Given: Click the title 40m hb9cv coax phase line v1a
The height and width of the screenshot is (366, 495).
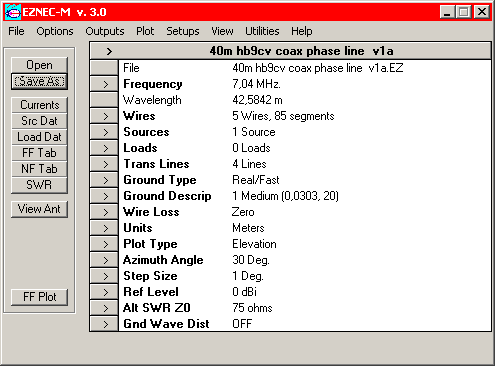Looking at the screenshot, I should (301, 51).
